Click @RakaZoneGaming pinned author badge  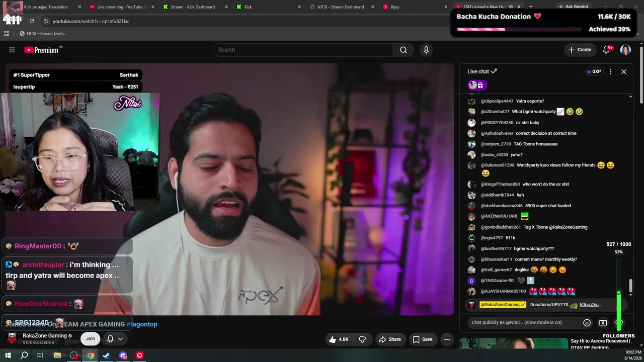[x=503, y=305]
